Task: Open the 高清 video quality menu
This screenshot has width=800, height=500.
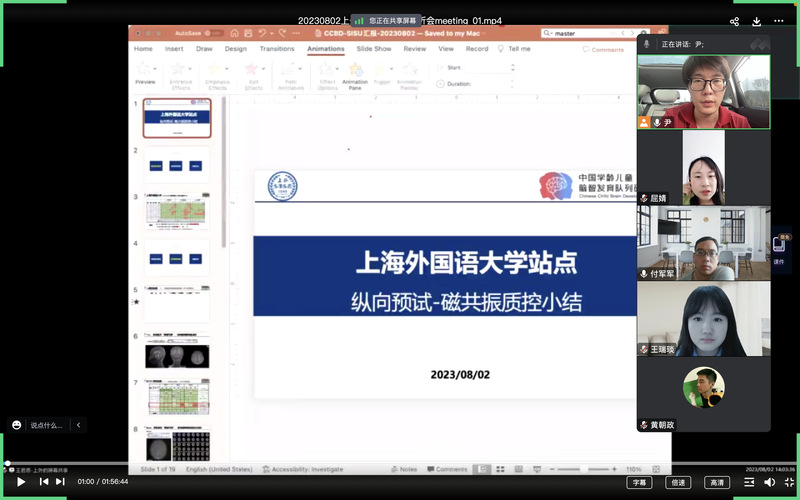Action: pos(717,481)
